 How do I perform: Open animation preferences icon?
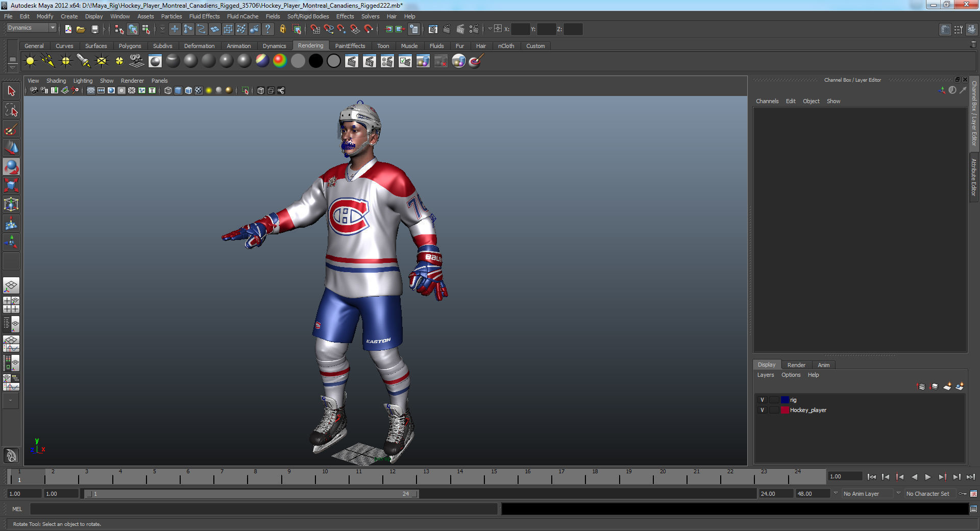pos(974,494)
